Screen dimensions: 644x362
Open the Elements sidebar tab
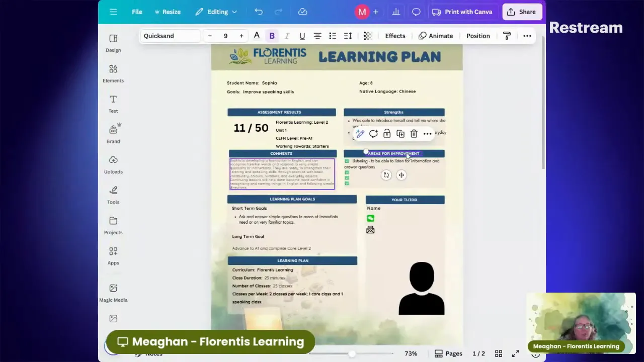[x=113, y=73]
